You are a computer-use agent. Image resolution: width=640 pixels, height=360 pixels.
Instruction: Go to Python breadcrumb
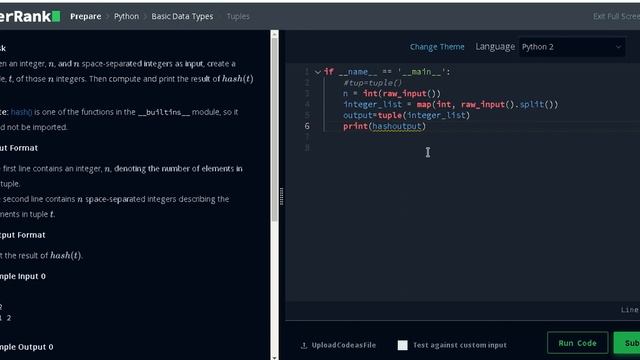point(126,16)
